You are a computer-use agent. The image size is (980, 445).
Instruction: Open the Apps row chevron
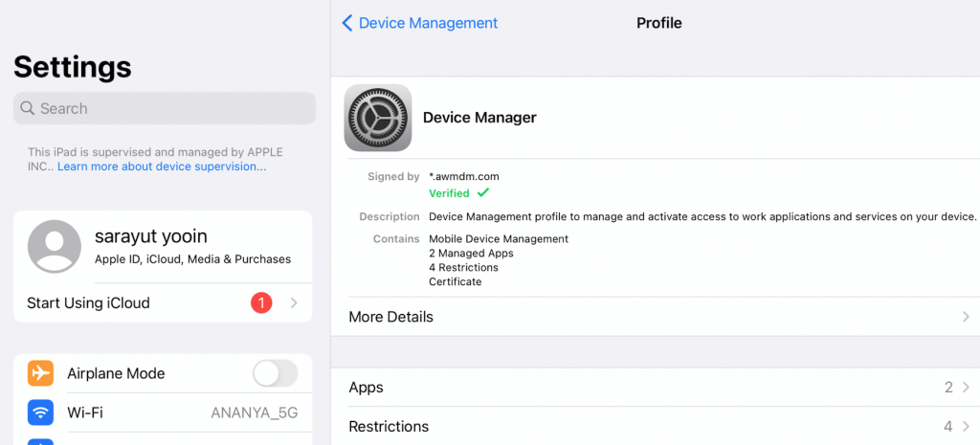tap(966, 388)
